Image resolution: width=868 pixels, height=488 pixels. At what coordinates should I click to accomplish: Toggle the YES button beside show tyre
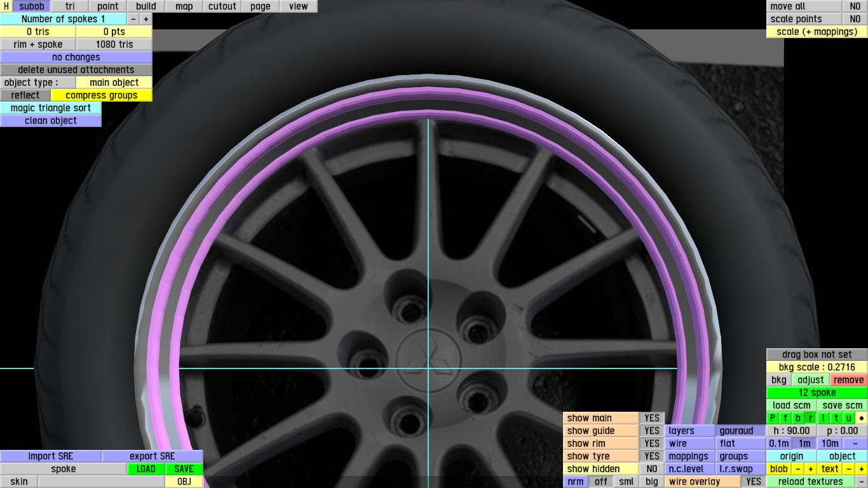tap(652, 456)
